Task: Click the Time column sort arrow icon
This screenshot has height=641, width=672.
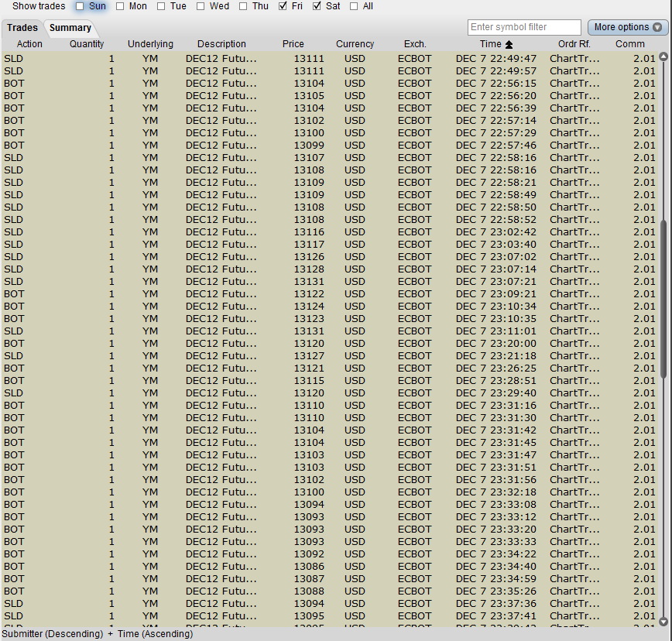Action: (x=509, y=44)
